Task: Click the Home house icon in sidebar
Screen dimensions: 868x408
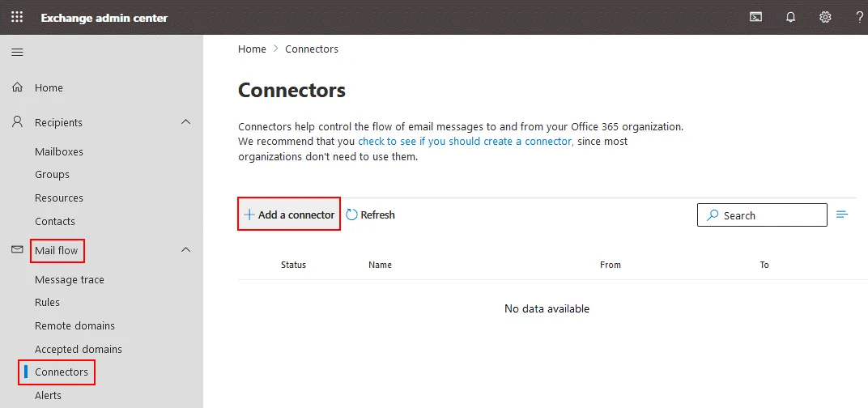Action: (17, 87)
